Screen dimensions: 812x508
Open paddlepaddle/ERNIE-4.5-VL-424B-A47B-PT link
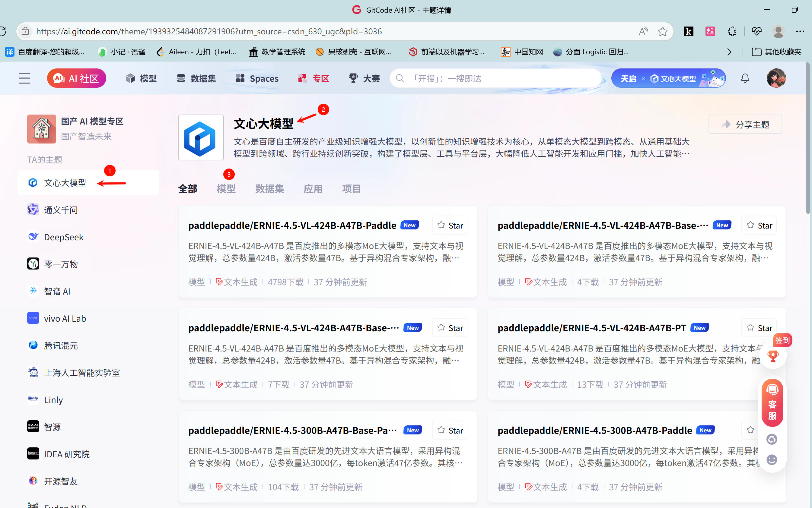tap(592, 328)
